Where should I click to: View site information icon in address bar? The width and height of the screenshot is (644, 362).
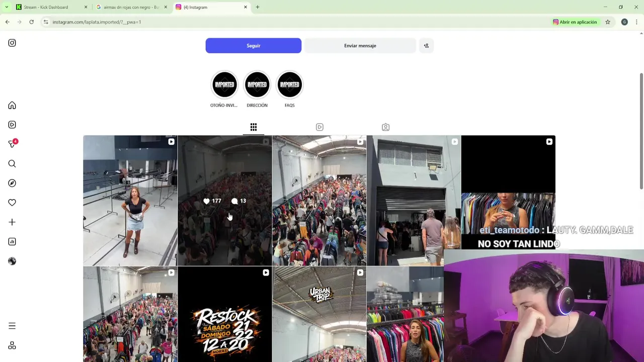pos(46,22)
